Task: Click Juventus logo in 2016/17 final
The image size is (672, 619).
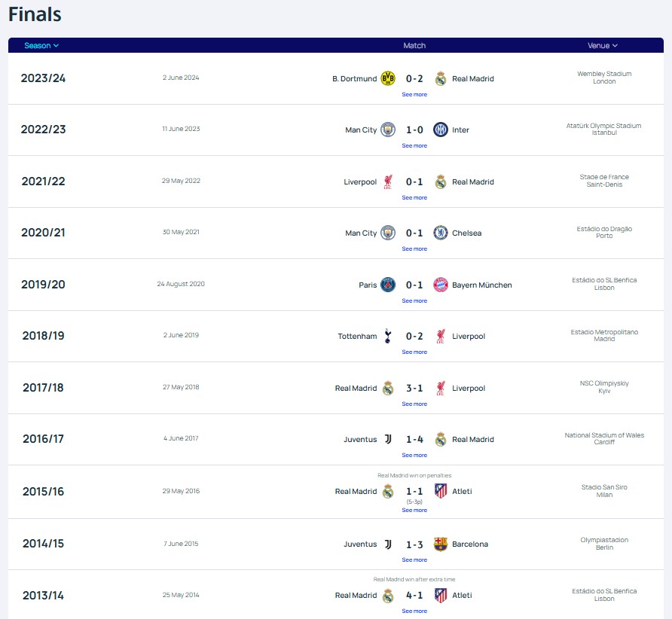Action: 388,439
